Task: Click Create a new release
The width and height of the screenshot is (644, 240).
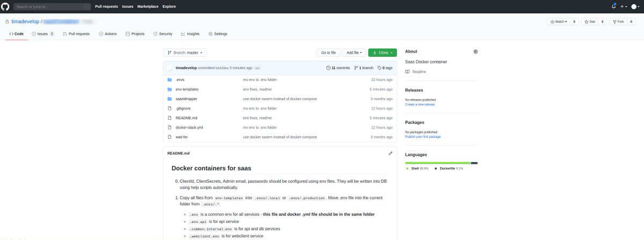Action: click(x=420, y=104)
